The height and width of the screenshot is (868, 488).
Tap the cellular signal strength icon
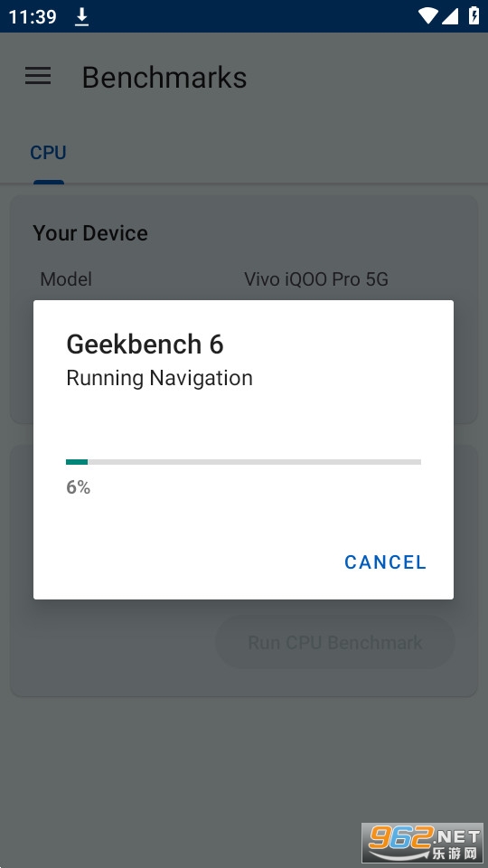pyautogui.click(x=450, y=16)
